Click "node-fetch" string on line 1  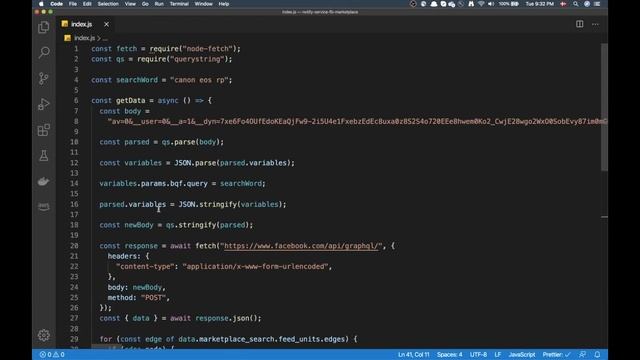[x=207, y=49]
